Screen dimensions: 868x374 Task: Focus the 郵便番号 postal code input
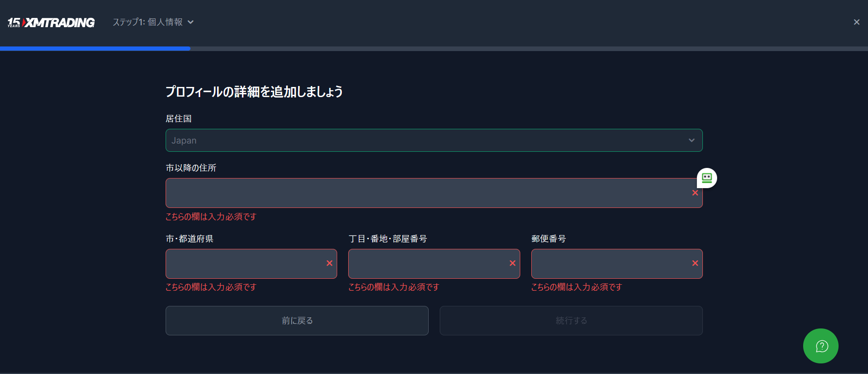click(x=607, y=264)
